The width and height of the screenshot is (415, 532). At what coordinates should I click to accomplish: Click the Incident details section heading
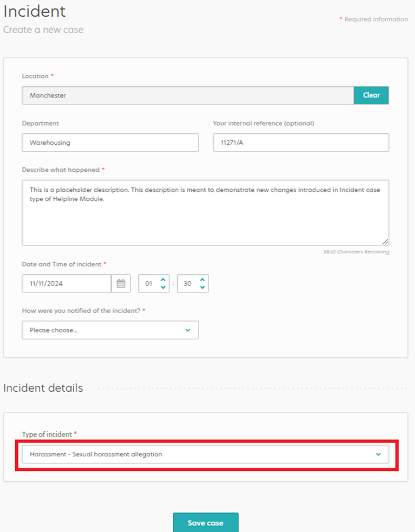43,388
